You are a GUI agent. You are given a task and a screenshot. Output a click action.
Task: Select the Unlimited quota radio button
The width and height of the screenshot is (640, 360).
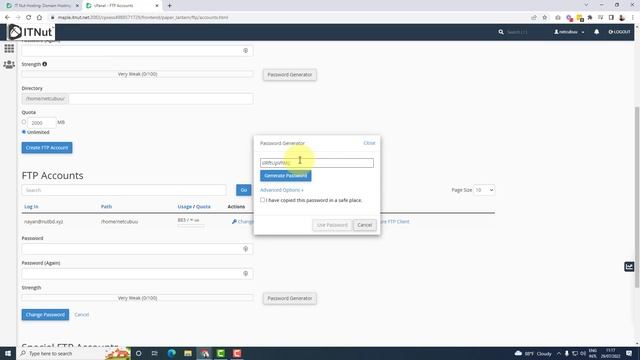click(x=24, y=132)
